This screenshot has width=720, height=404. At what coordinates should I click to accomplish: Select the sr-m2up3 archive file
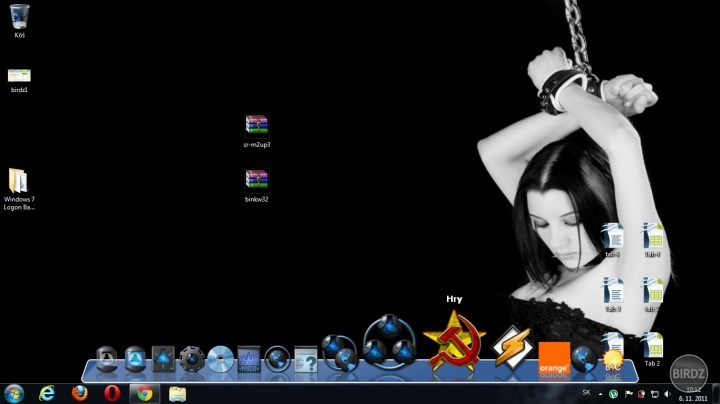click(257, 131)
